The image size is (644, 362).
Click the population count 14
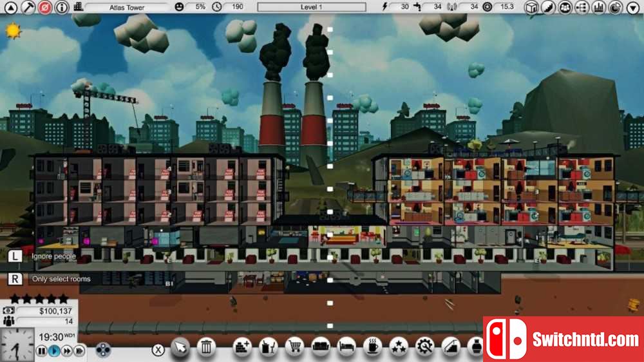(x=69, y=321)
